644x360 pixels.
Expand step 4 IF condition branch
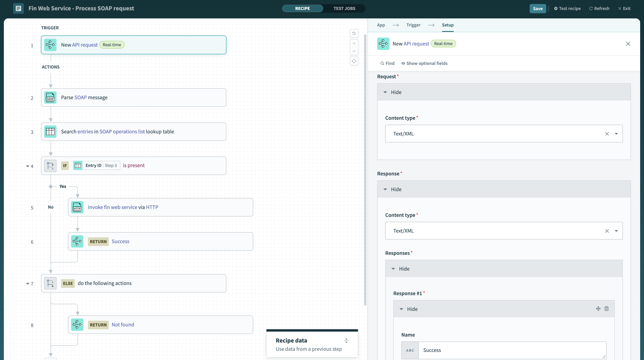pos(27,166)
